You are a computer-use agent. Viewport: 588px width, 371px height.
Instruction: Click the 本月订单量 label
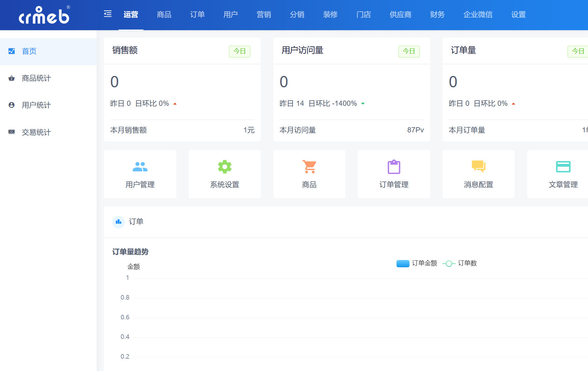point(467,130)
